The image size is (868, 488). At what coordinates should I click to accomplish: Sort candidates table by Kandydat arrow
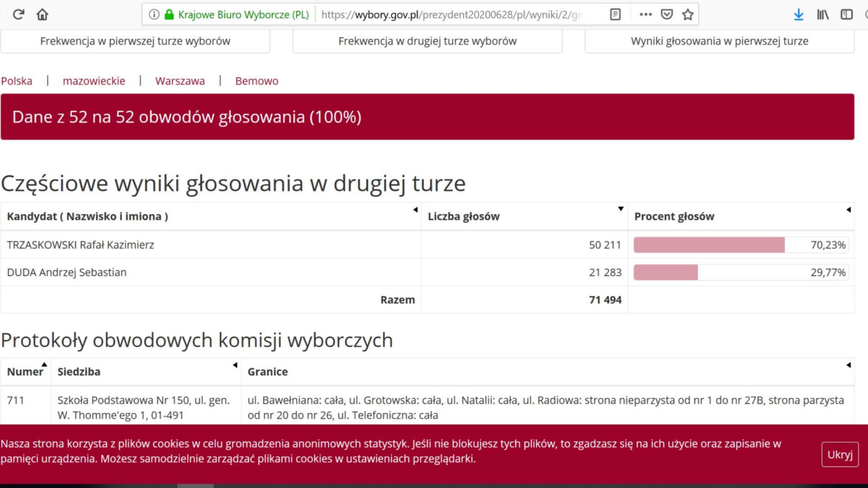point(415,210)
